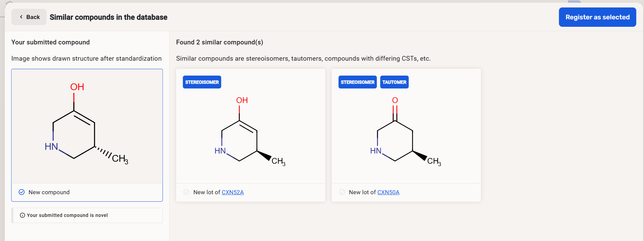
Task: Click the CXN52A stereoisomer structure image
Action: tap(250, 133)
